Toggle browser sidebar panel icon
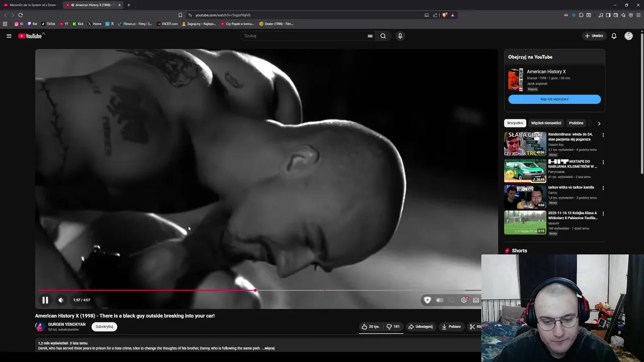This screenshot has width=644, height=362. point(608,15)
